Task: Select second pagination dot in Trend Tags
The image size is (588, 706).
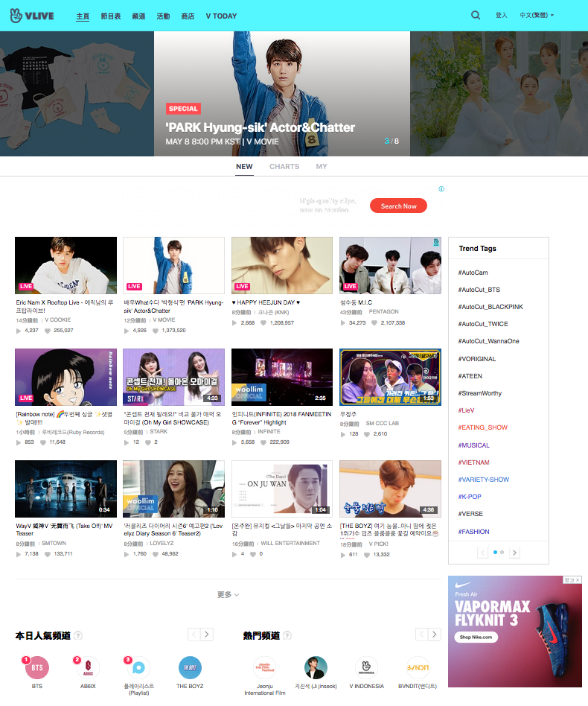Action: (502, 552)
